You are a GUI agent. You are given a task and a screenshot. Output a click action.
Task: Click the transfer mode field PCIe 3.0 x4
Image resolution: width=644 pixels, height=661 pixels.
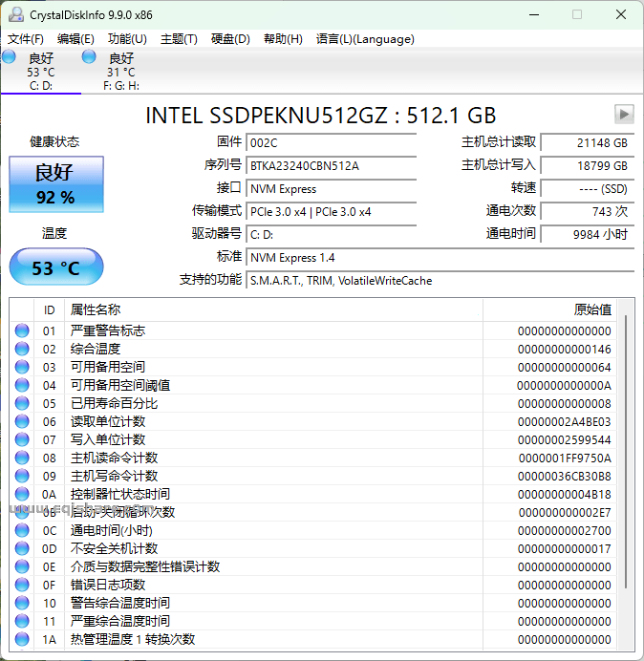332,211
